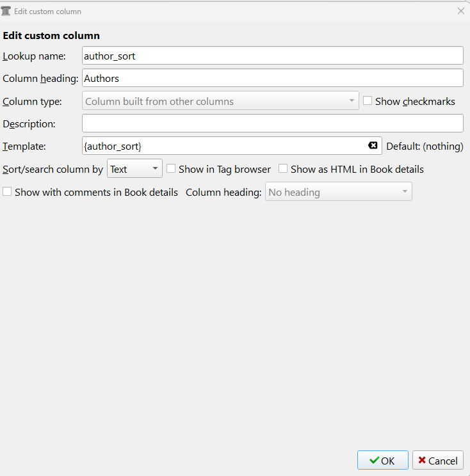Enable Show with comments in Book details
The image size is (470, 476).
[x=7, y=191]
